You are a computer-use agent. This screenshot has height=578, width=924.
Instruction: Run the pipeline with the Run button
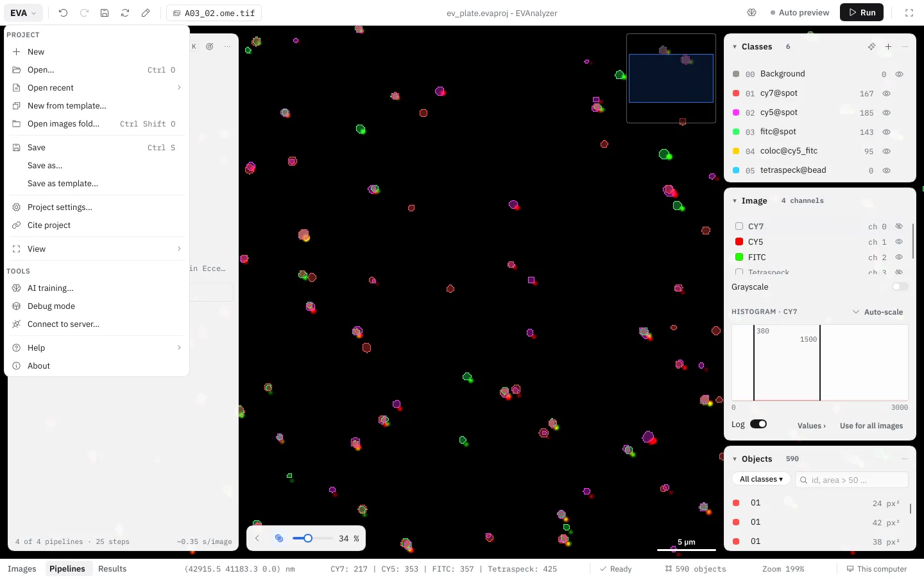tap(862, 13)
